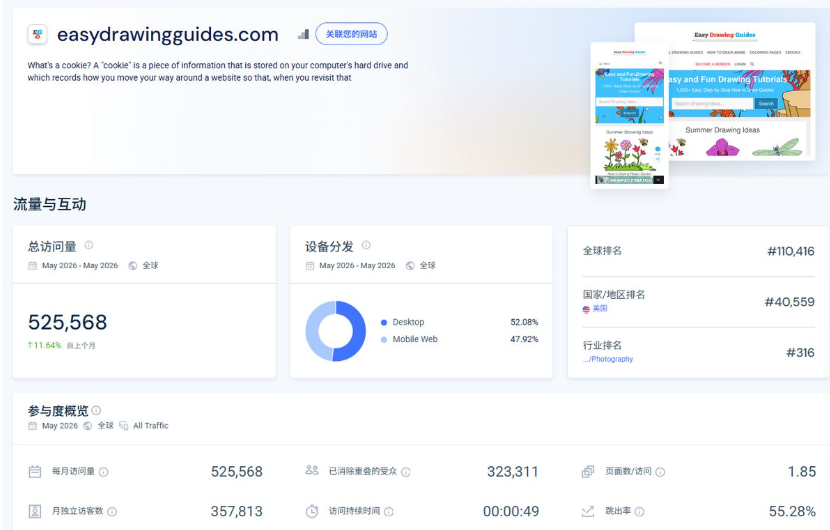The image size is (830, 530).
Task: Click the 月独立访客数 visitor icon
Action: (x=35, y=511)
